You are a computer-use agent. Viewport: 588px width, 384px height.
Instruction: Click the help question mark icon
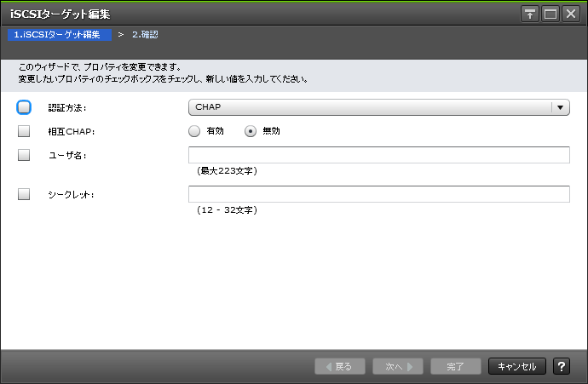click(x=562, y=366)
